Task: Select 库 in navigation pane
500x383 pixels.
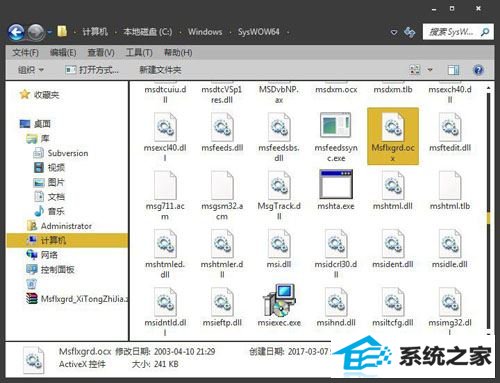Action: (x=37, y=138)
